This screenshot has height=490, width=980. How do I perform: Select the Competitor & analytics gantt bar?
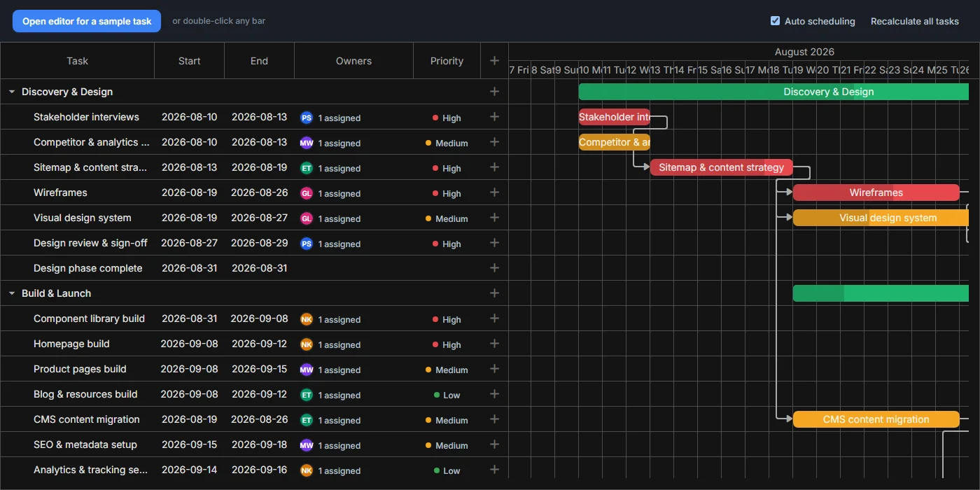614,142
